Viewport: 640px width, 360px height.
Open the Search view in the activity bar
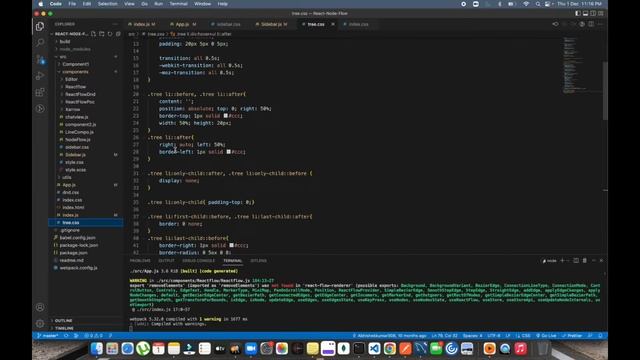pyautogui.click(x=40, y=42)
